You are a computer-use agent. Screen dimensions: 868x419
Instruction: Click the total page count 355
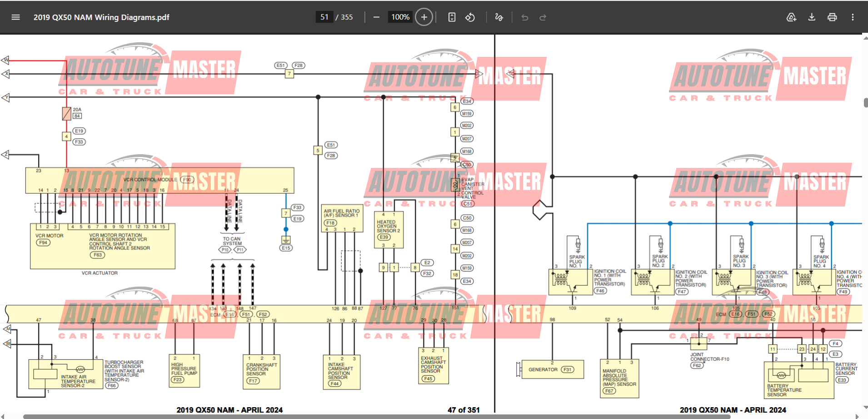[347, 17]
